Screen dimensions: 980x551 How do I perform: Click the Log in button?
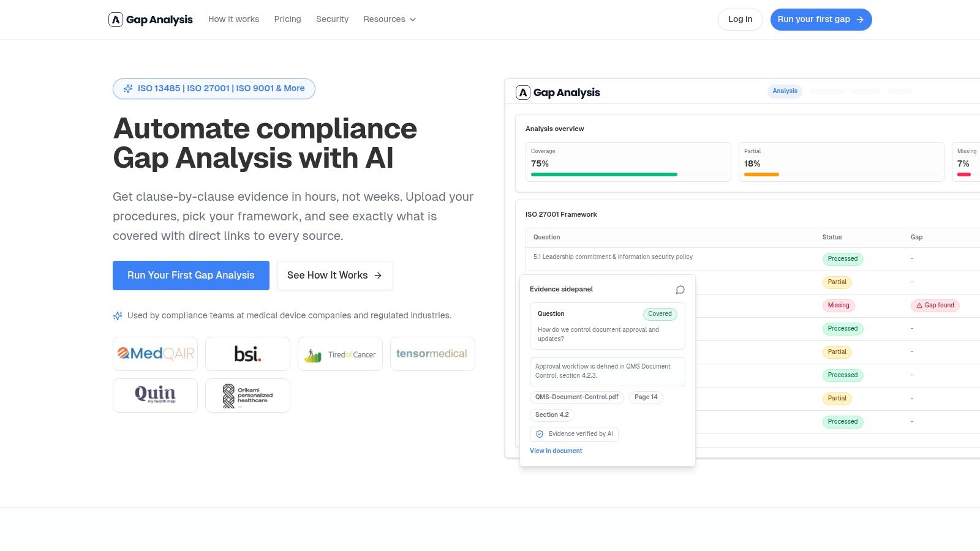click(740, 19)
